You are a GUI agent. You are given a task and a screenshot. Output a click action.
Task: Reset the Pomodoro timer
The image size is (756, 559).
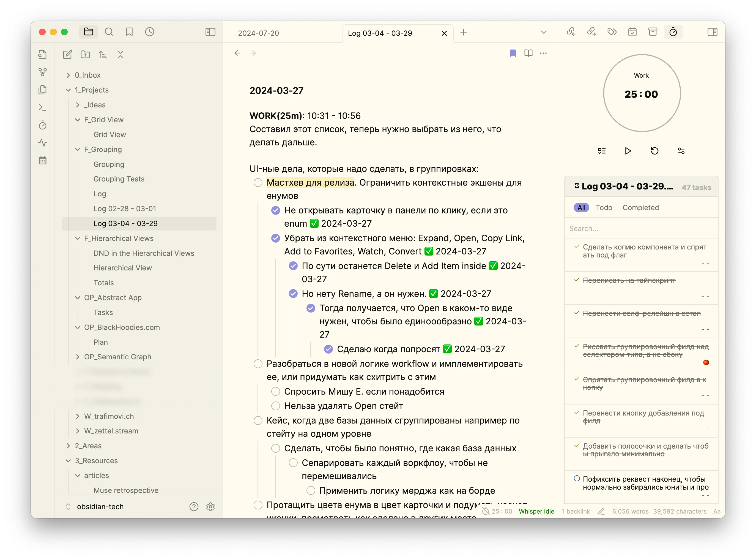tap(654, 151)
